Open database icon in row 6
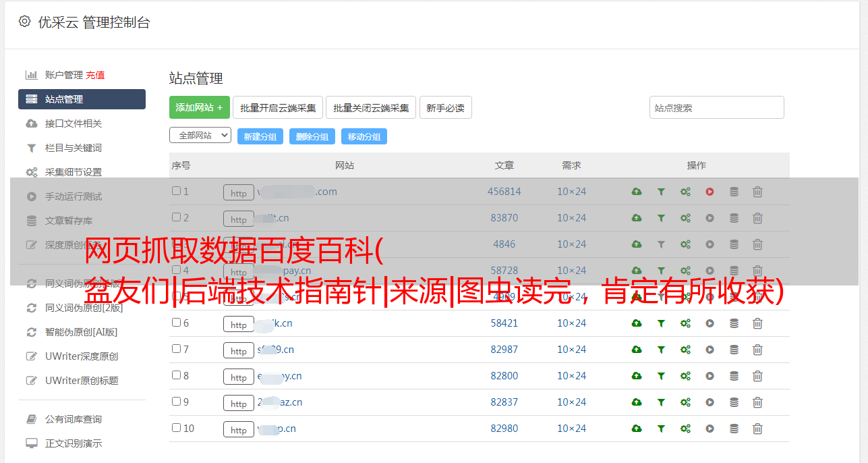868x463 pixels. pos(734,323)
